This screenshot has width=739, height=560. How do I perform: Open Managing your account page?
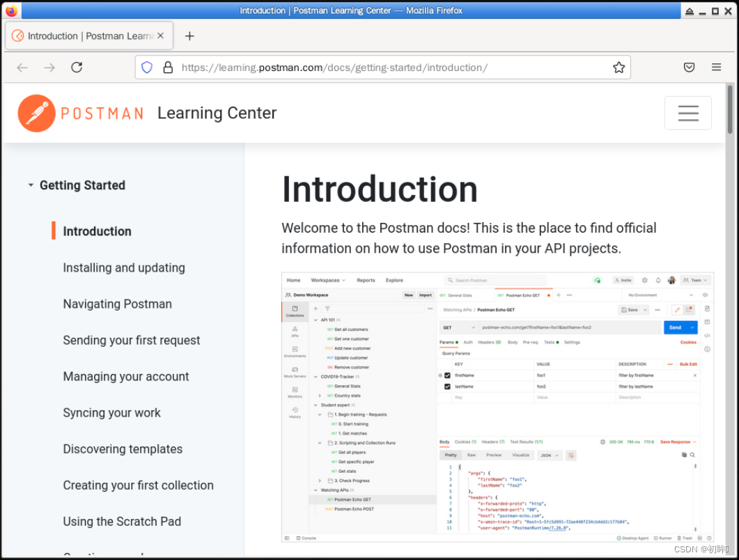point(126,377)
